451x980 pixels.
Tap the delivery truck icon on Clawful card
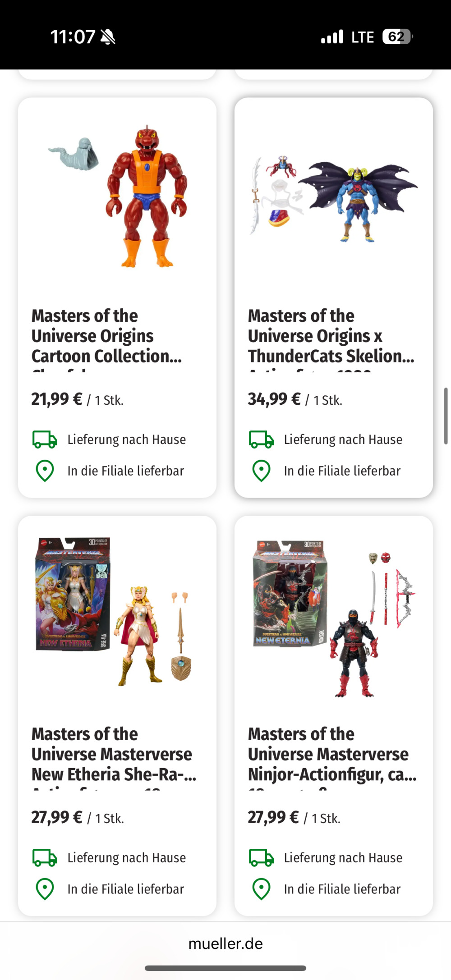tap(45, 440)
